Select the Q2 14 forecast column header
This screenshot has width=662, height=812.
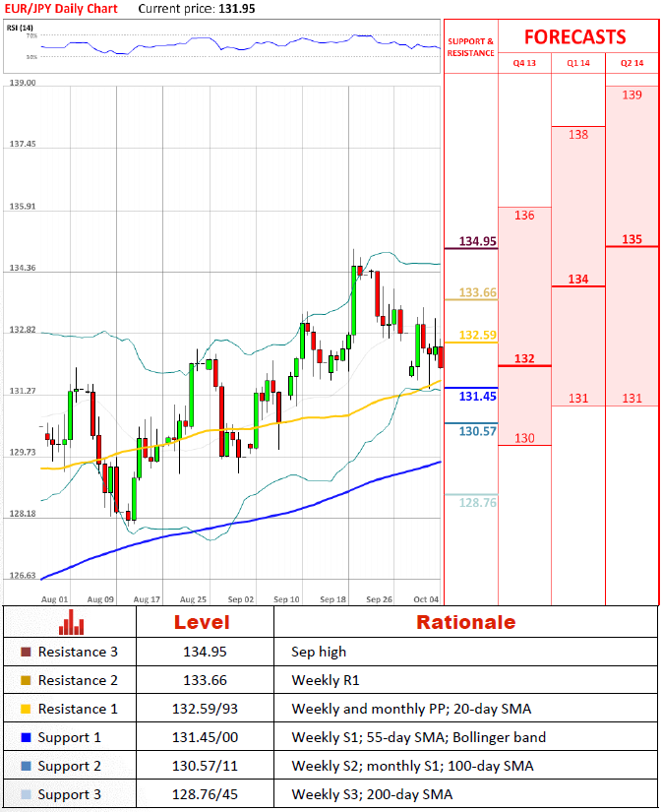pos(632,62)
